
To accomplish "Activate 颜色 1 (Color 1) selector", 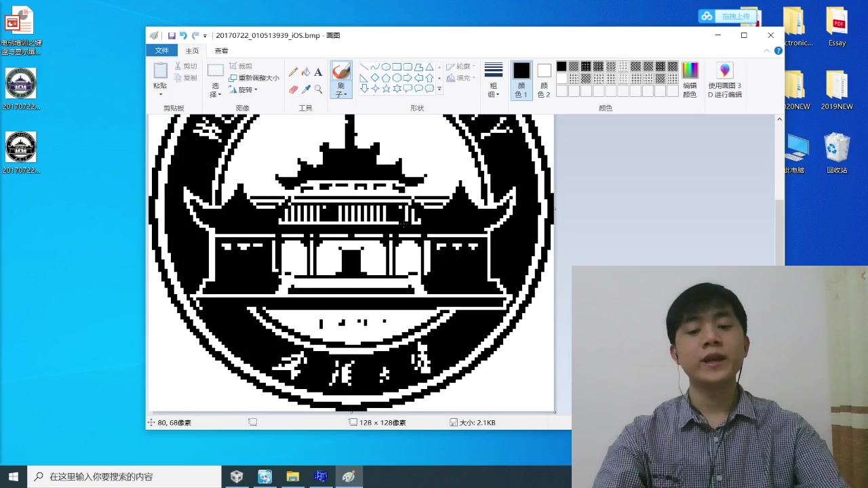I will coord(521,80).
